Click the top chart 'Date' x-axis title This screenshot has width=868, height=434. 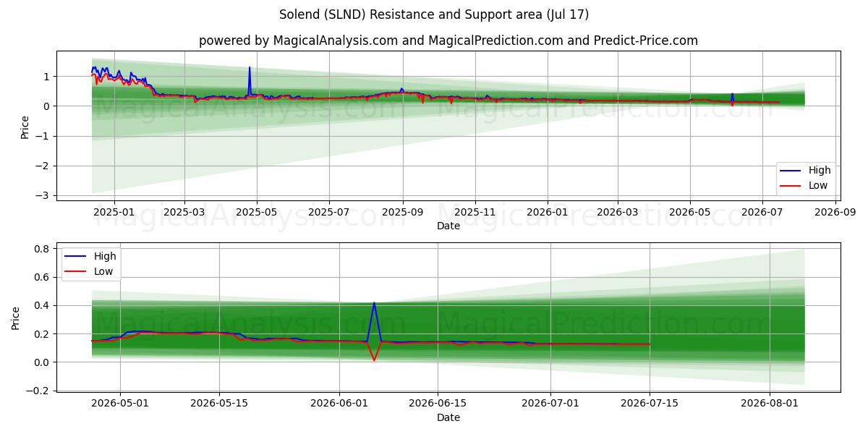click(x=448, y=226)
